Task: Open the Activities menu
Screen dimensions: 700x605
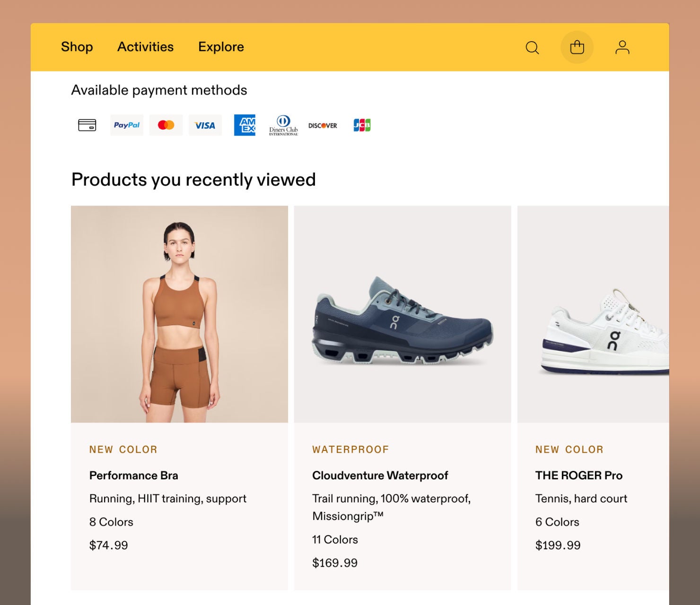Action: coord(145,47)
